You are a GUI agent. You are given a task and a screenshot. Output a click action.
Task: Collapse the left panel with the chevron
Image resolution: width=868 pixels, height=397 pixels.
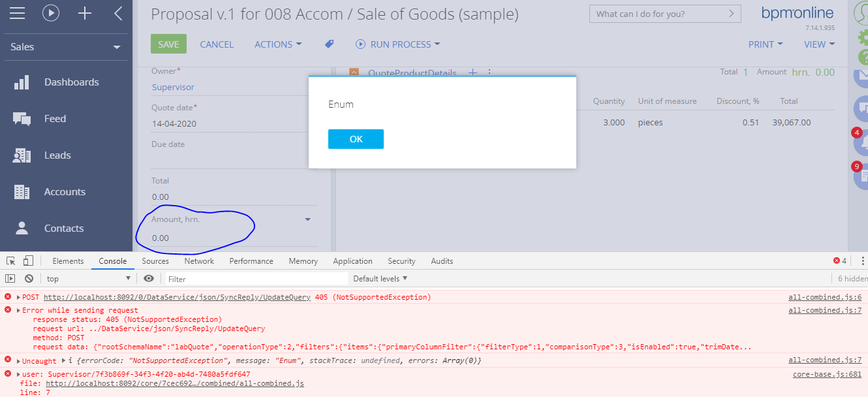click(118, 13)
